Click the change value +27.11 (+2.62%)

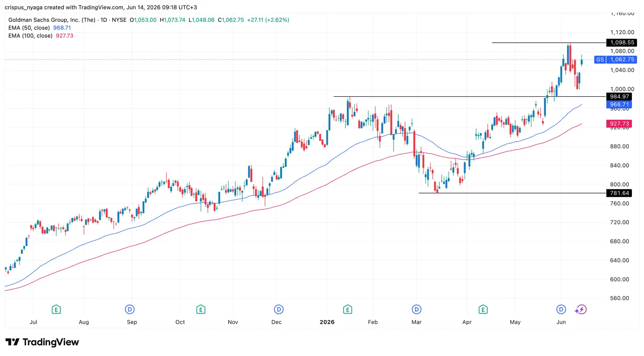pos(268,20)
